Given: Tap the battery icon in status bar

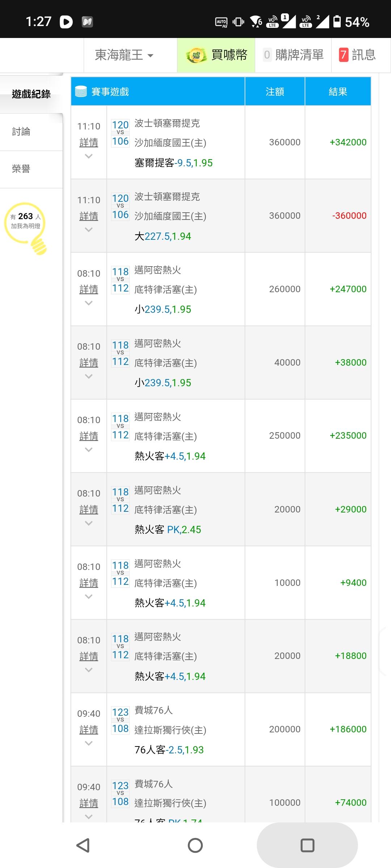Looking at the screenshot, I should pyautogui.click(x=337, y=22).
